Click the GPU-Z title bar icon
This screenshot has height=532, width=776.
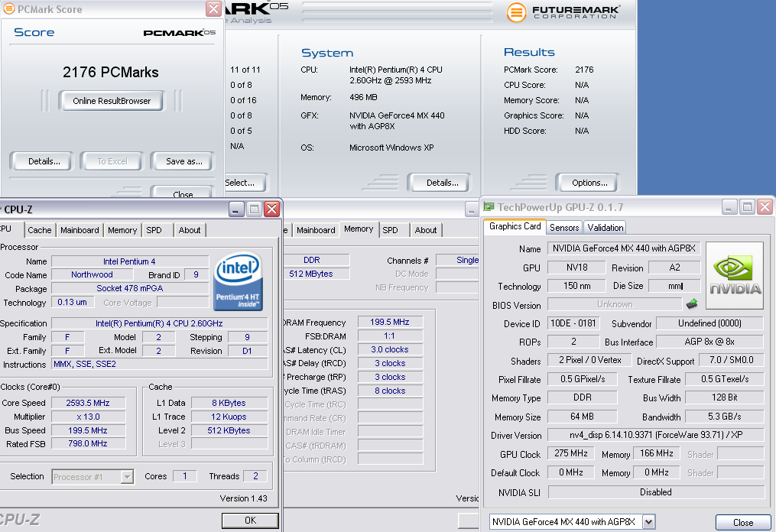tap(489, 207)
